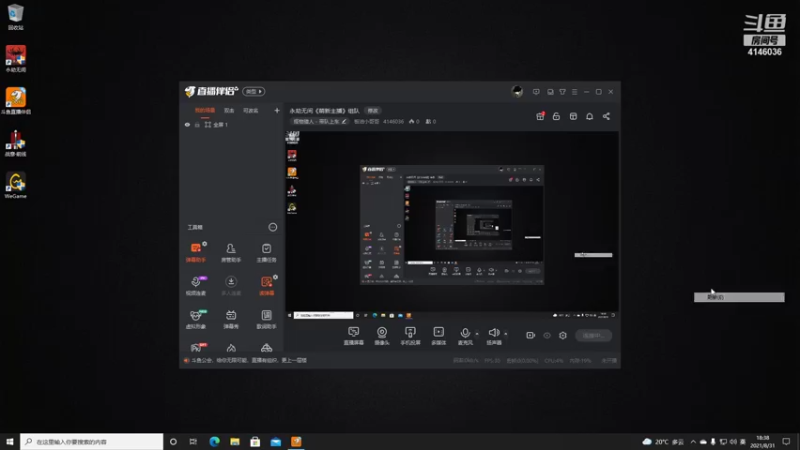Screen dimensions: 800x450
Task: Open the WeGame desktop shortcut
Action: pos(16,185)
